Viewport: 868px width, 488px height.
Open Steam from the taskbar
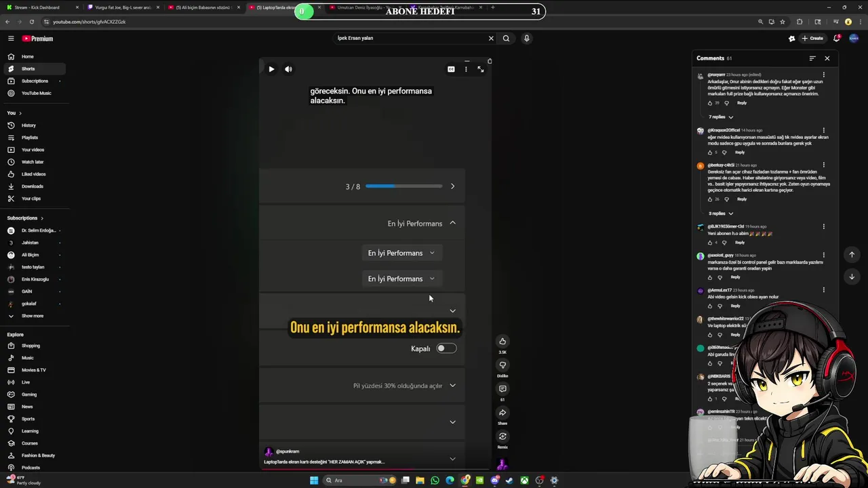click(x=509, y=481)
